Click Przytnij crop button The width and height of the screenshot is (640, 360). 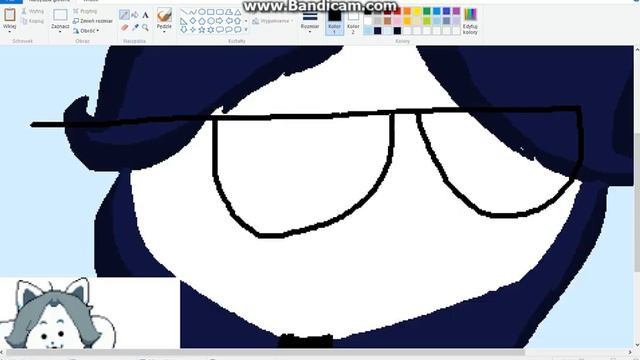point(85,11)
